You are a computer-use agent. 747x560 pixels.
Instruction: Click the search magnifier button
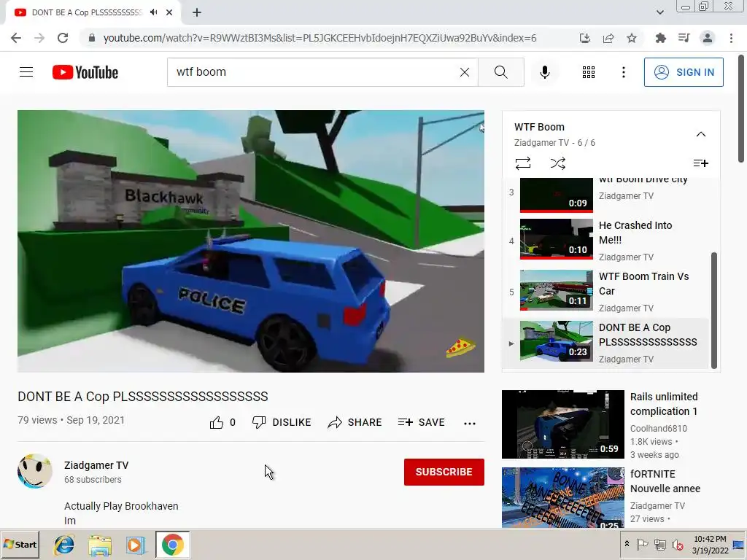point(500,72)
